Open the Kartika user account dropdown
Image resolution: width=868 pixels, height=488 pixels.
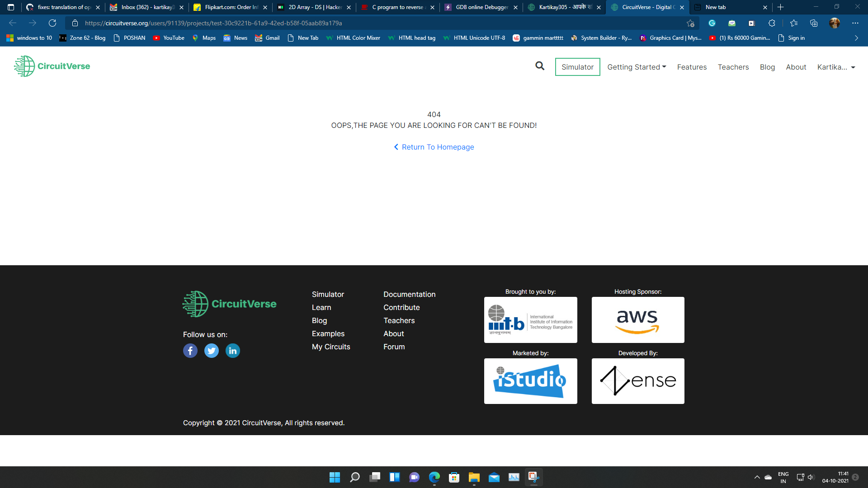coord(835,67)
